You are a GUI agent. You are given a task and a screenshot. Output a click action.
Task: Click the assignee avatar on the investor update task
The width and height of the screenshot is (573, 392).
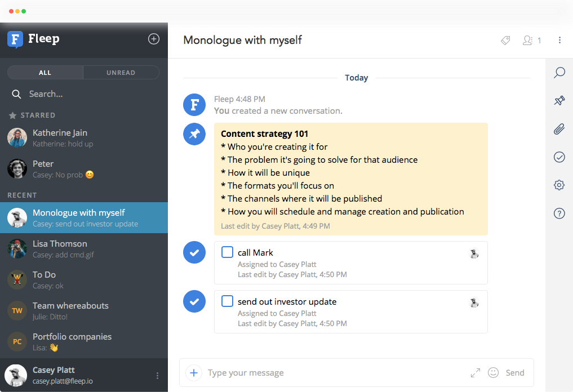pyautogui.click(x=474, y=302)
